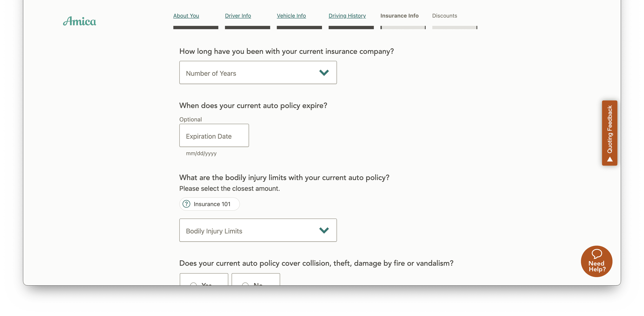Go back to the Driver Info step
The height and width of the screenshot is (316, 644).
pyautogui.click(x=238, y=16)
